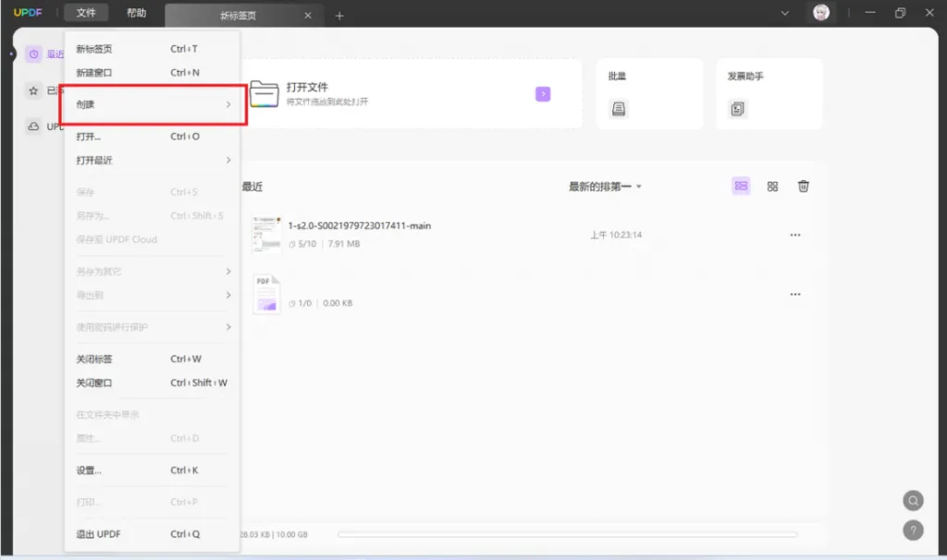Expand the 使用密码进行保护 submenu

tap(153, 327)
